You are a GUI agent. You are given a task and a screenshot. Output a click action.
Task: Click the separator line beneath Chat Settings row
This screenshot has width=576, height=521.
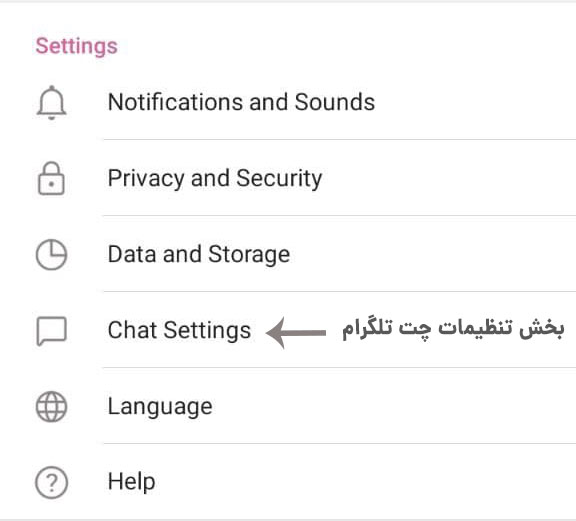click(339, 367)
